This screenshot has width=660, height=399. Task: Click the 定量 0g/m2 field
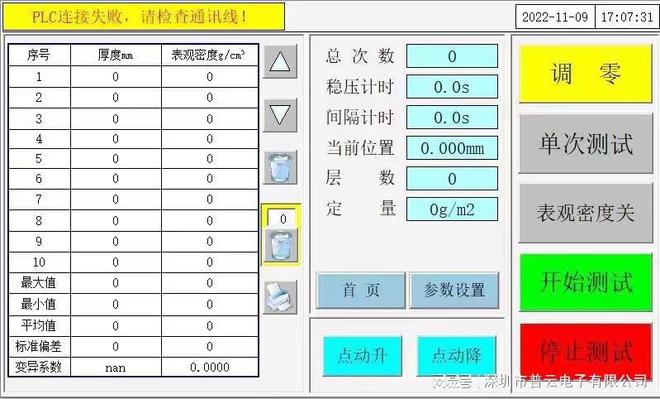click(x=452, y=209)
